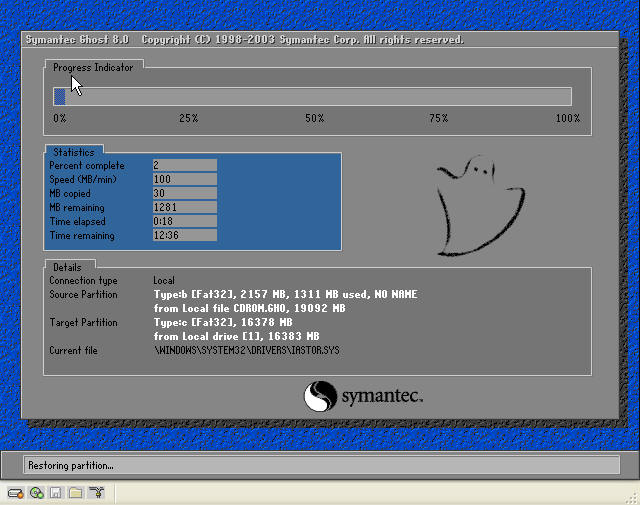Screen dimensions: 640x505
Task: Click the Ghost mascot drawing
Action: [x=480, y=205]
